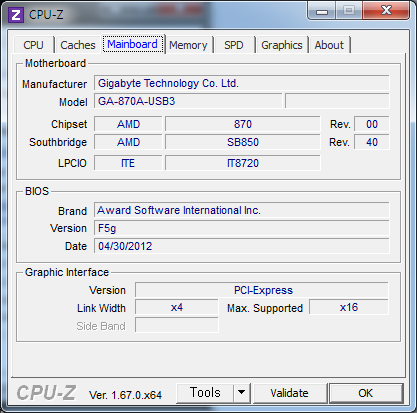Click the empty Side Band field
The height and width of the screenshot is (413, 417).
(177, 325)
